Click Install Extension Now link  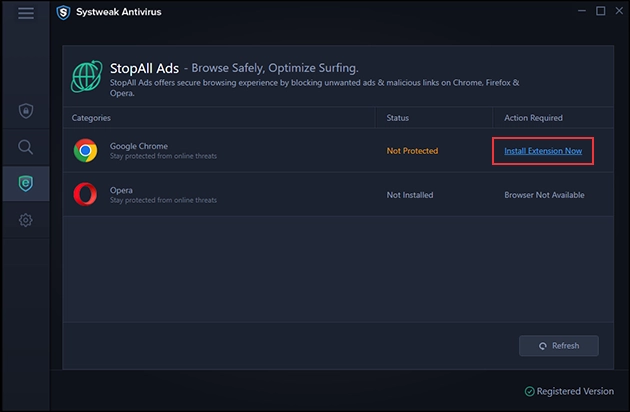[542, 151]
